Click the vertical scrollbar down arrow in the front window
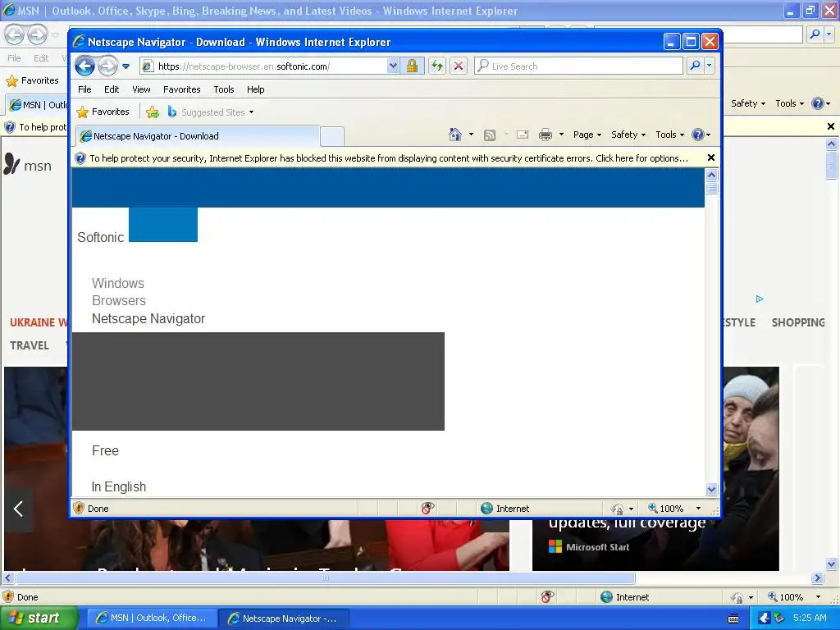Screen dimensions: 840x630 (x=711, y=489)
